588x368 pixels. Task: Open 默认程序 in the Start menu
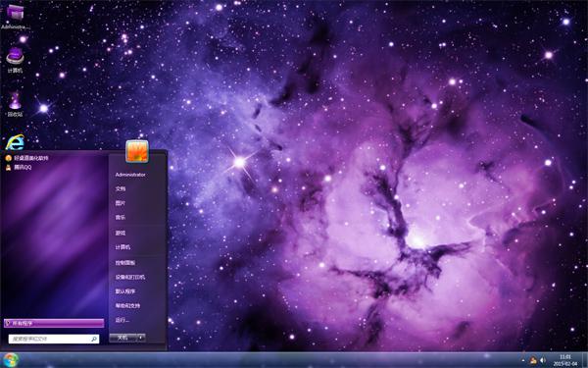pyautogui.click(x=125, y=291)
